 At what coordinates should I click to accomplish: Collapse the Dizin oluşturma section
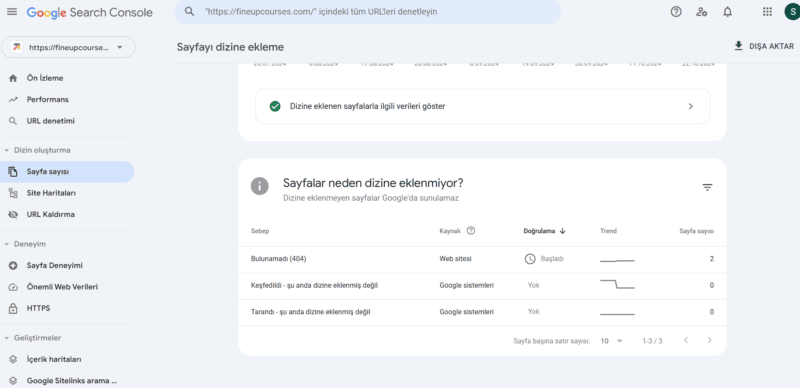pyautogui.click(x=37, y=150)
